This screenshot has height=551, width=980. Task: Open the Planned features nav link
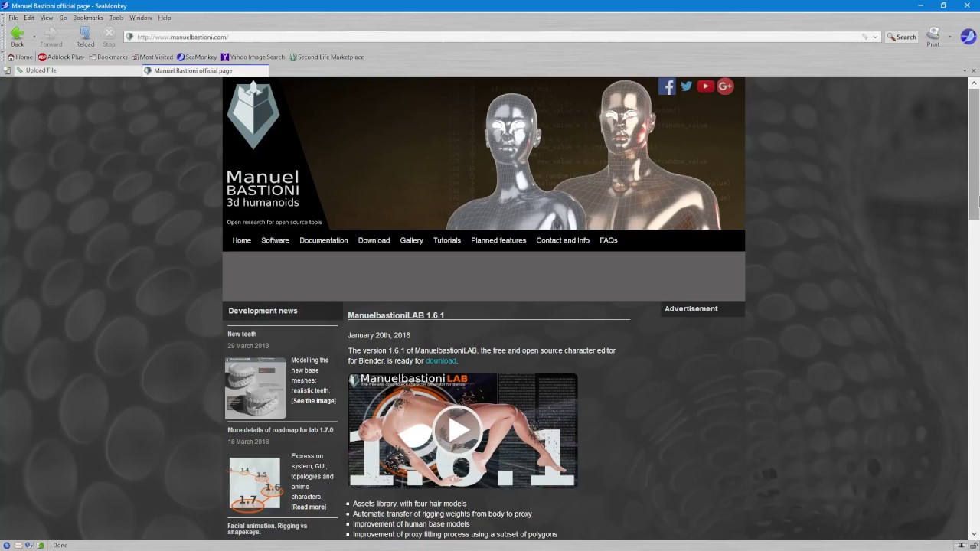[x=498, y=240]
